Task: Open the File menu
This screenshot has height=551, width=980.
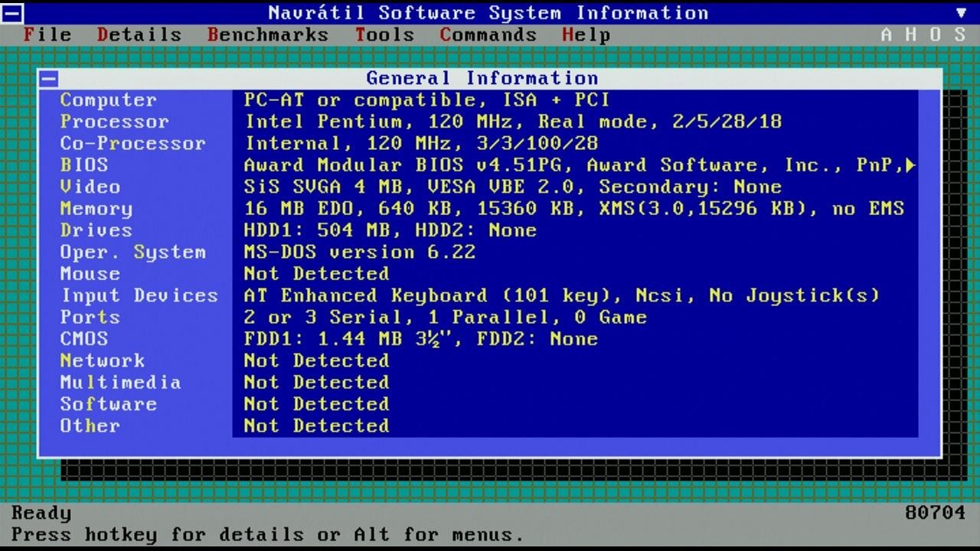Action: click(x=47, y=34)
